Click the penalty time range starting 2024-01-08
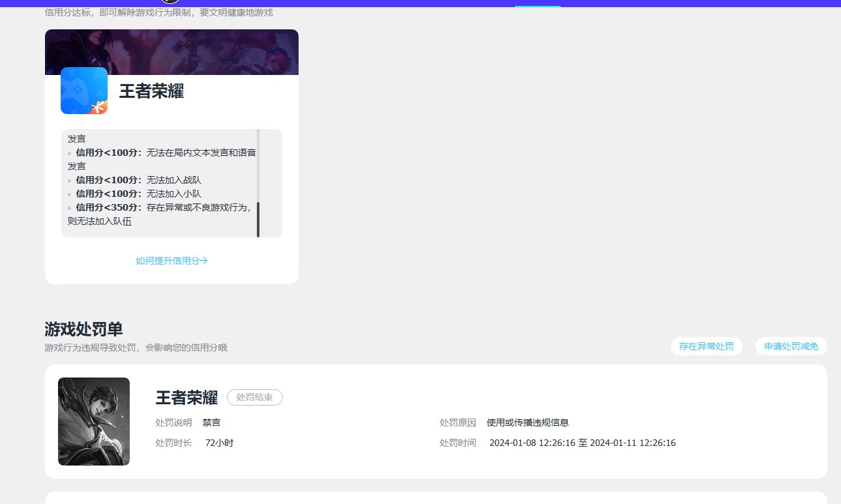Image resolution: width=841 pixels, height=504 pixels. click(582, 443)
